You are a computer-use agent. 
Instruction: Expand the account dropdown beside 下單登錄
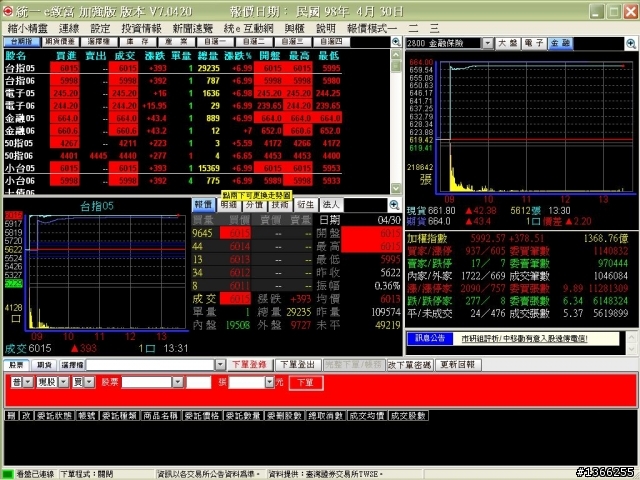[x=220, y=365]
